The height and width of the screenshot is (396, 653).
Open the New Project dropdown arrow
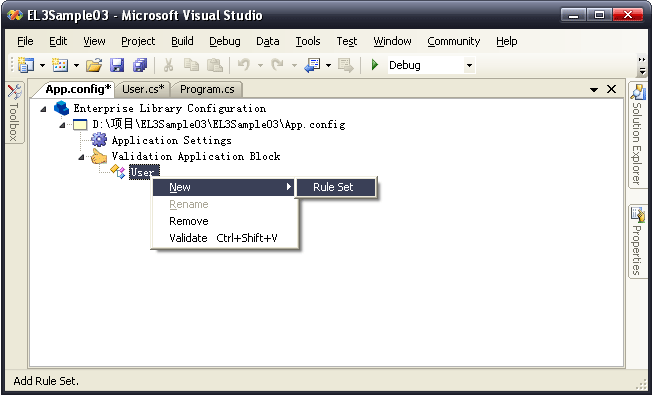42,65
